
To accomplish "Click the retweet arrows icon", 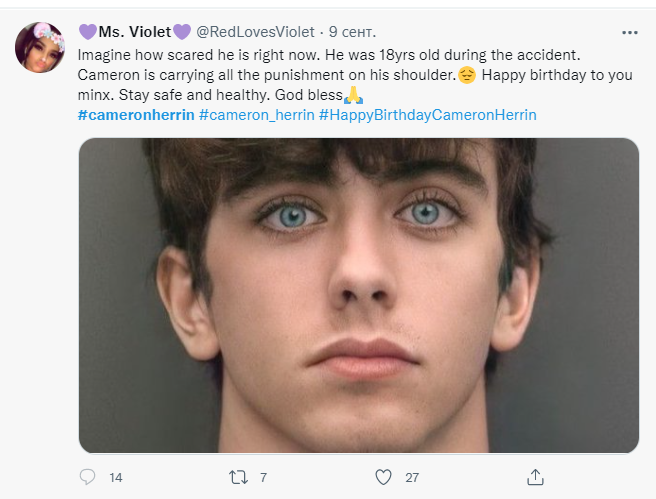I will pyautogui.click(x=237, y=477).
